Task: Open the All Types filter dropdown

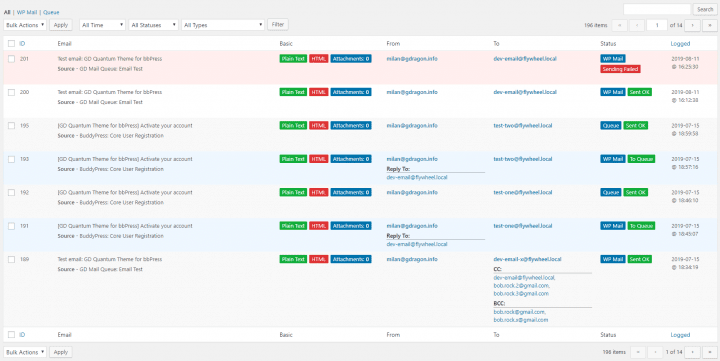Action: (x=223, y=25)
